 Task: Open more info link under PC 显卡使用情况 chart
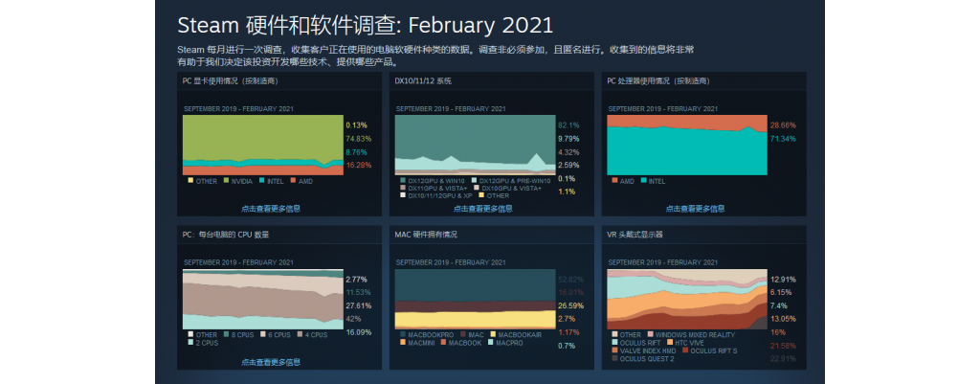[x=271, y=209]
